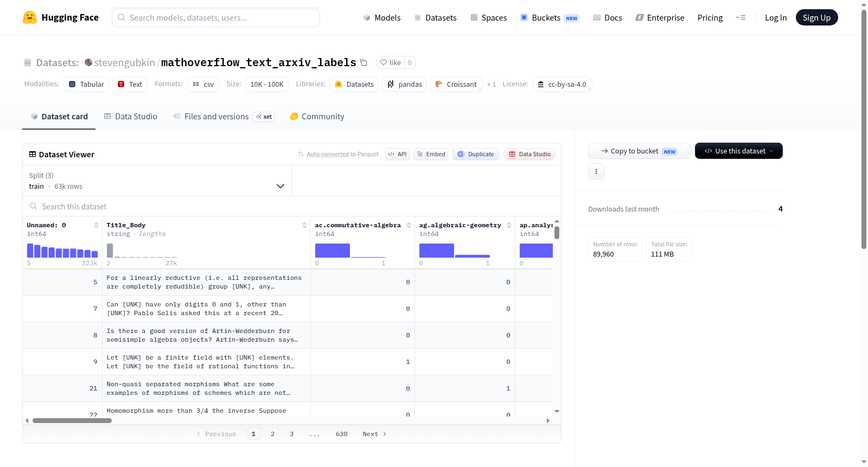868x467 pixels.
Task: Duplicate this dataset
Action: click(476, 154)
